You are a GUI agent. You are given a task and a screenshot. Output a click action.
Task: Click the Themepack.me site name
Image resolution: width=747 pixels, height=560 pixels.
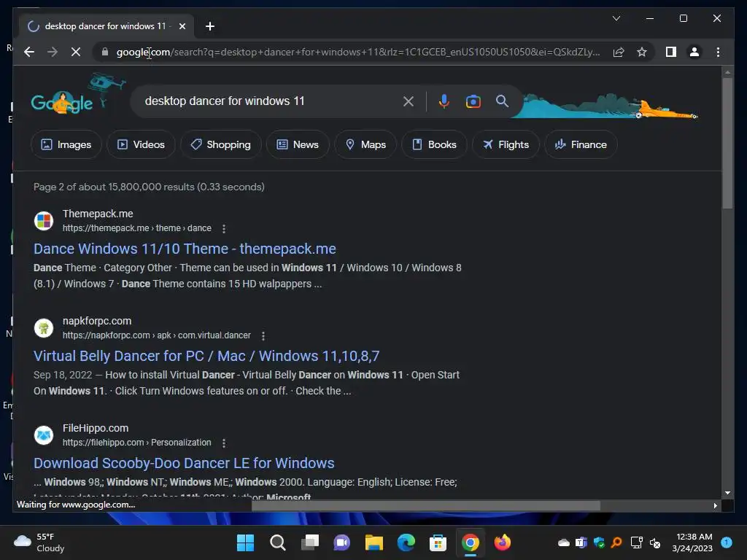coord(98,214)
